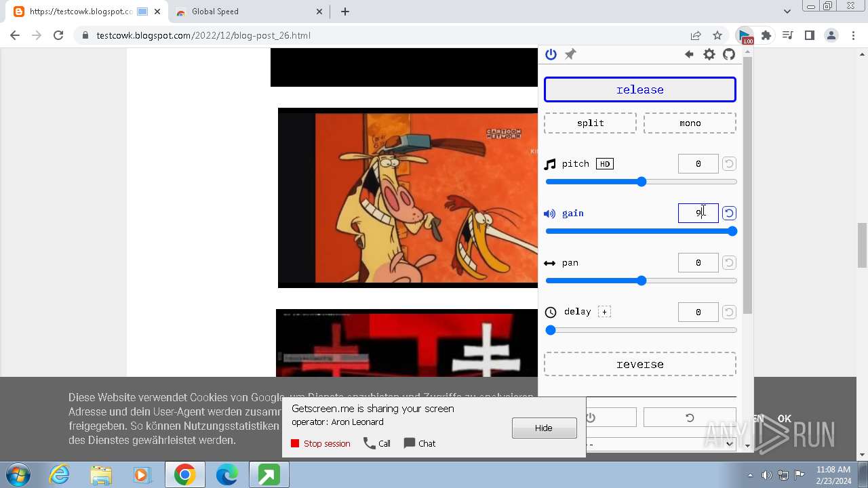Click the gain value input field
The width and height of the screenshot is (868, 488).
(x=698, y=213)
